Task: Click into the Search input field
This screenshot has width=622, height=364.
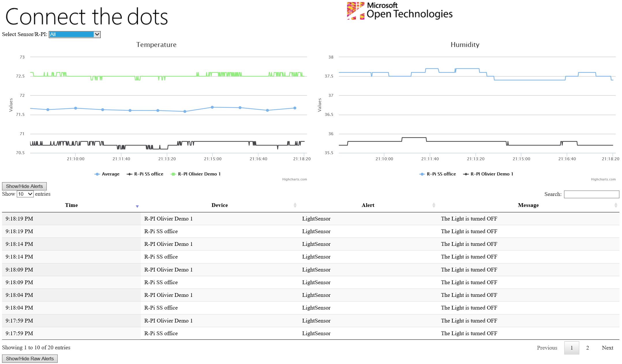Action: [x=591, y=194]
